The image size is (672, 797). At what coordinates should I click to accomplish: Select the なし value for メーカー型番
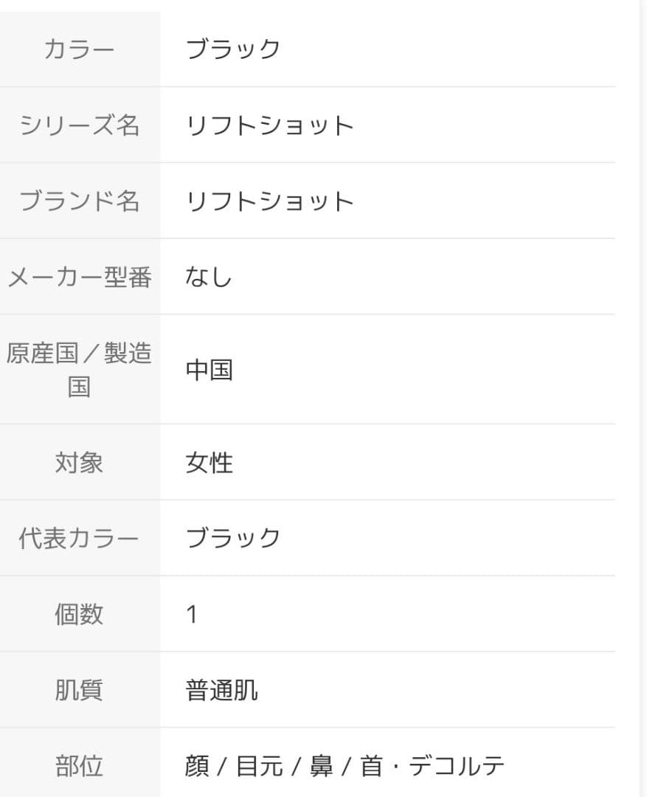coord(209,277)
